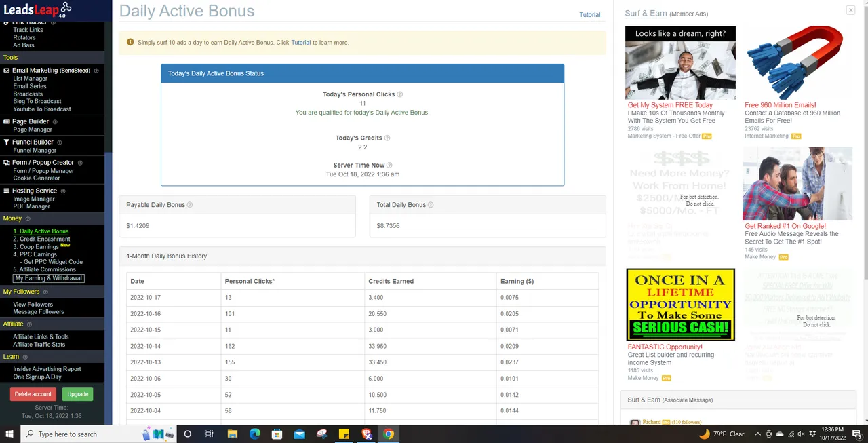Open Microsoft Edge from the taskbar

click(255, 434)
